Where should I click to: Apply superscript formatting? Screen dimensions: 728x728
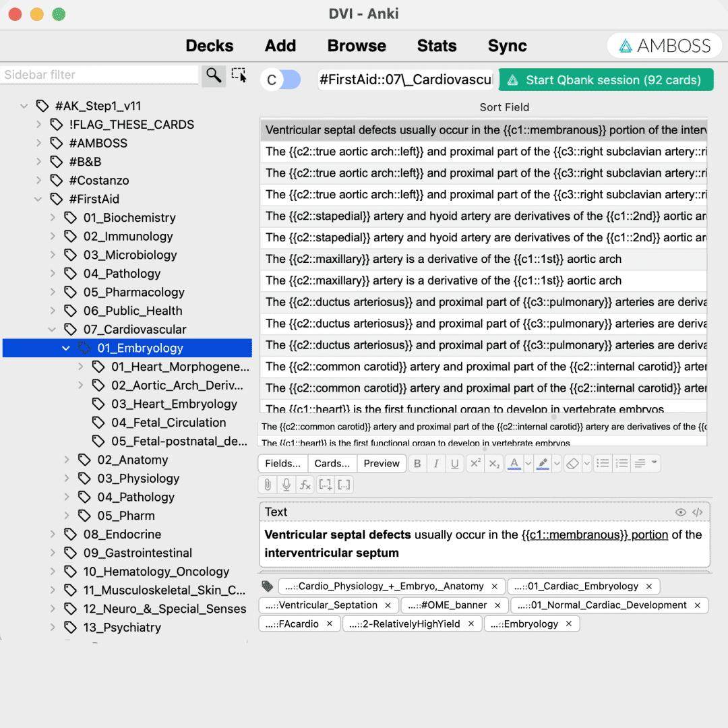pyautogui.click(x=475, y=464)
